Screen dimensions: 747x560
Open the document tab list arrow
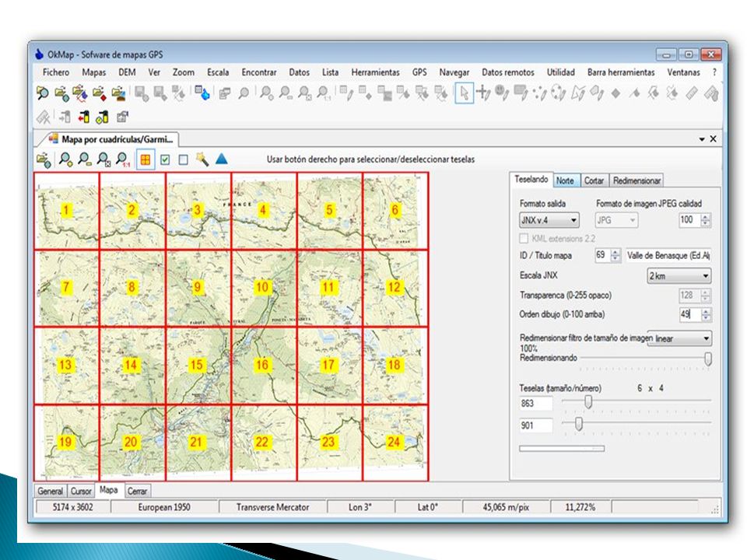pyautogui.click(x=702, y=139)
